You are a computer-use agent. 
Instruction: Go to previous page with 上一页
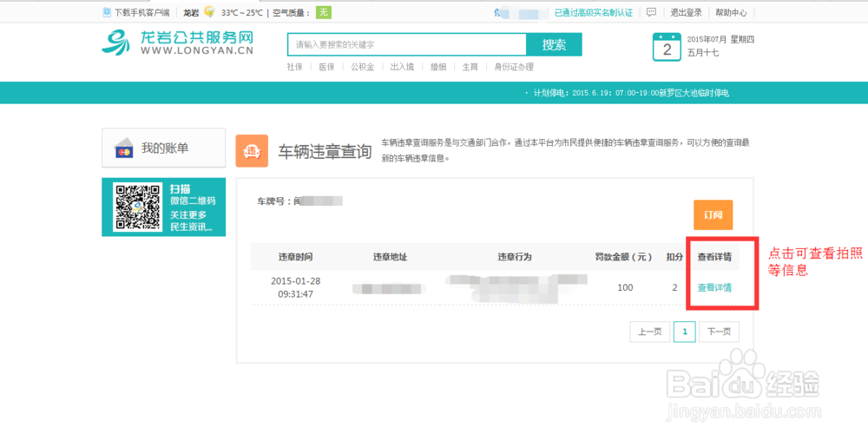click(x=650, y=332)
